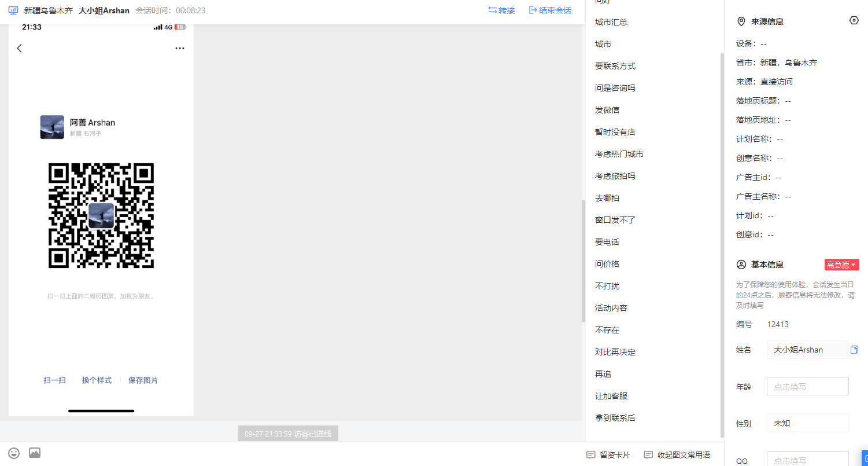868x466 pixels.
Task: Choose the phrase 考虑旅拍吗
Action: pos(615,176)
